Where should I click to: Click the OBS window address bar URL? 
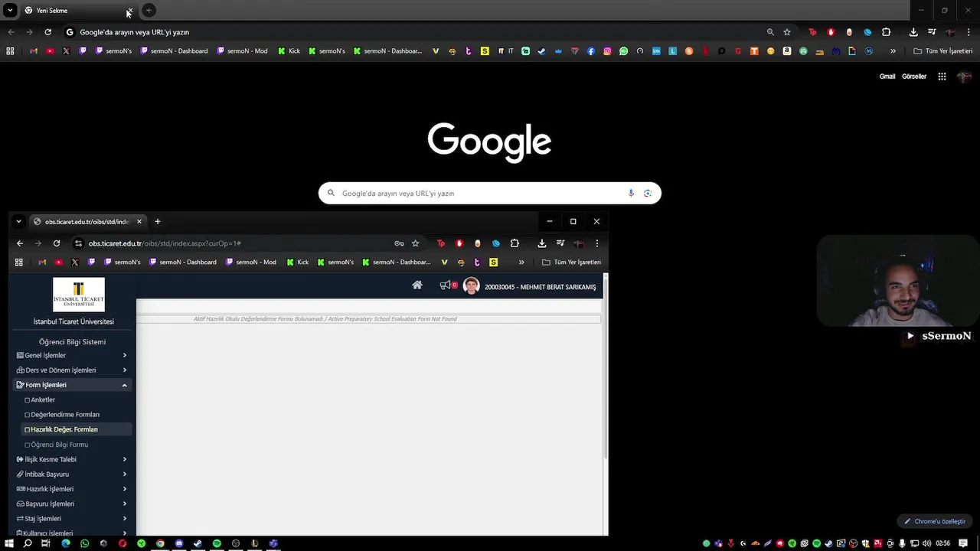tap(165, 243)
